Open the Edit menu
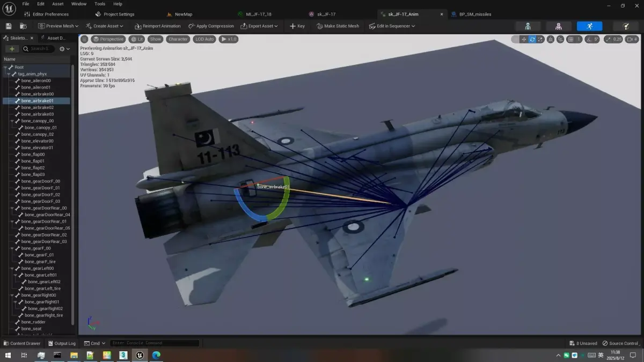644x362 pixels. tap(41, 4)
